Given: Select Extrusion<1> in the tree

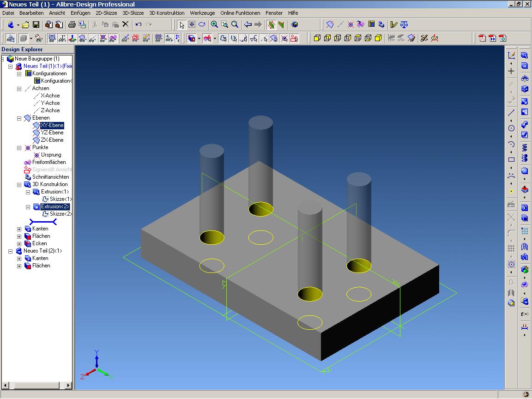Looking at the screenshot, I should point(55,192).
